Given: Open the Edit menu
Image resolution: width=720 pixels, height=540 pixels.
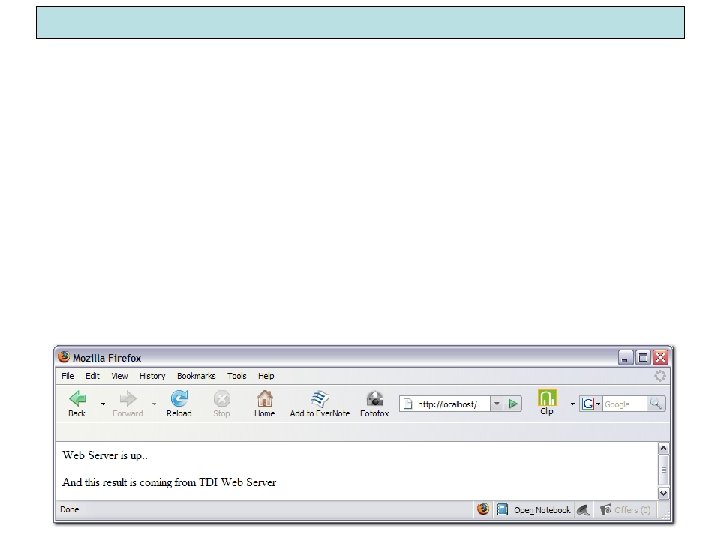Looking at the screenshot, I should 92,376.
